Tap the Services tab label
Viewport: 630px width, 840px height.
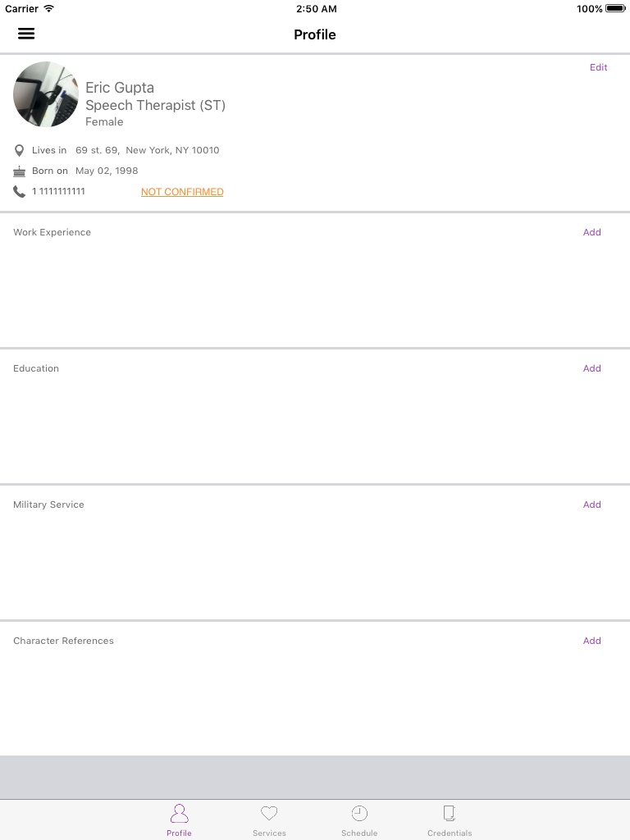click(269, 833)
